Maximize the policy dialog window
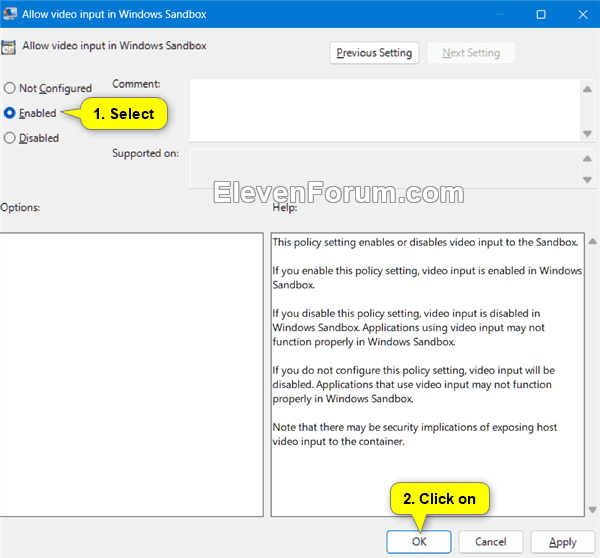This screenshot has width=600, height=558. point(541,15)
